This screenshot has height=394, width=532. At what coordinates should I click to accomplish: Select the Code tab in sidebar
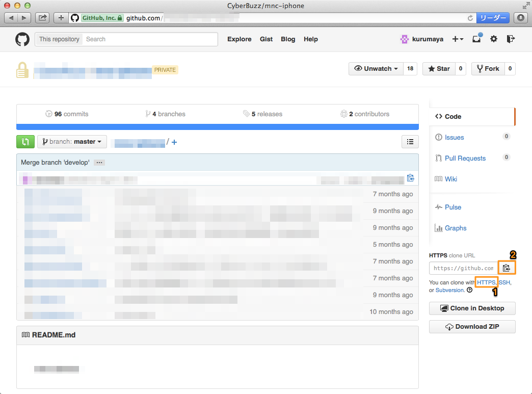[x=472, y=116]
